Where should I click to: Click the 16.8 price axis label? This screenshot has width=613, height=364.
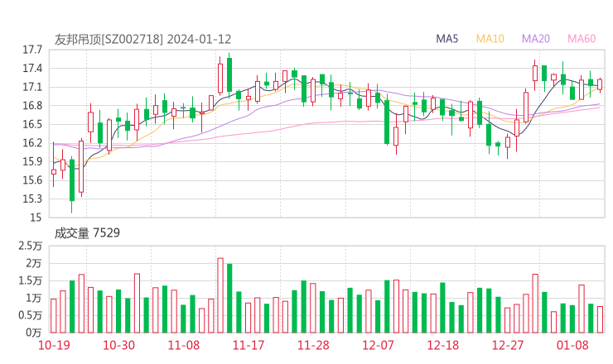[x=32, y=106]
